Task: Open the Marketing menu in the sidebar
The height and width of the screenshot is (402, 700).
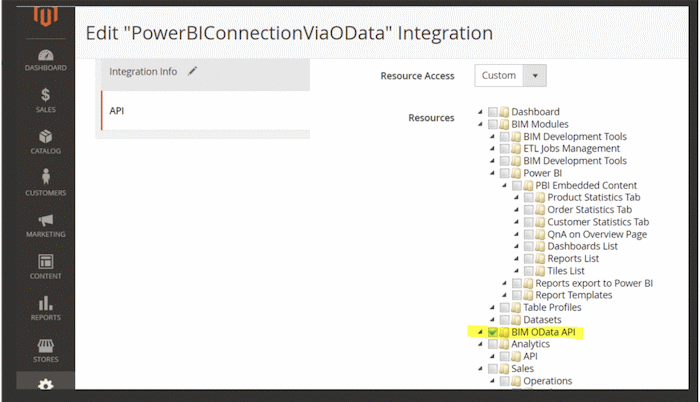Action: (46, 226)
